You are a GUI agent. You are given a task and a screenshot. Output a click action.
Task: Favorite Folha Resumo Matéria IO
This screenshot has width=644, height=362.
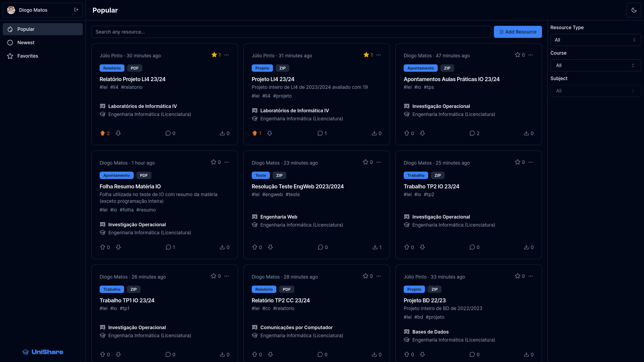[x=213, y=162]
